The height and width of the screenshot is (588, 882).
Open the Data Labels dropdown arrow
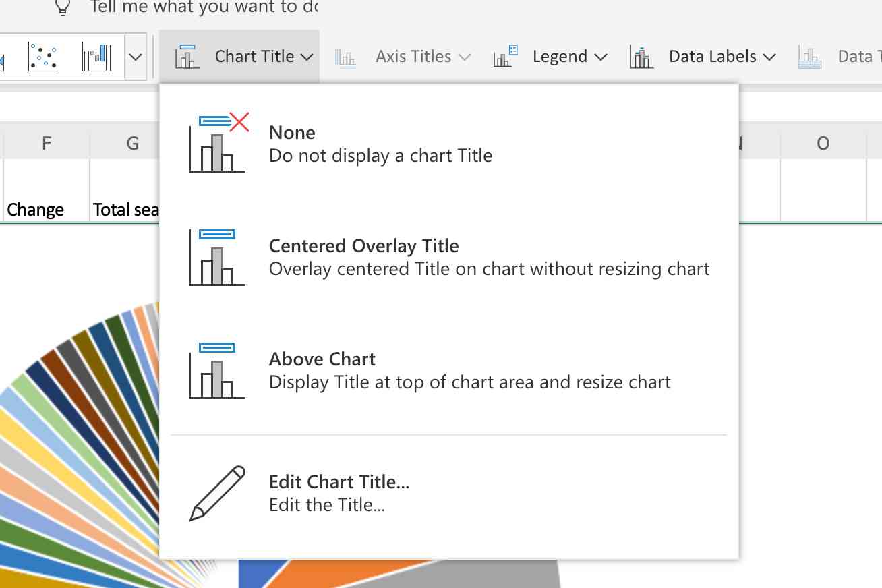pos(769,59)
